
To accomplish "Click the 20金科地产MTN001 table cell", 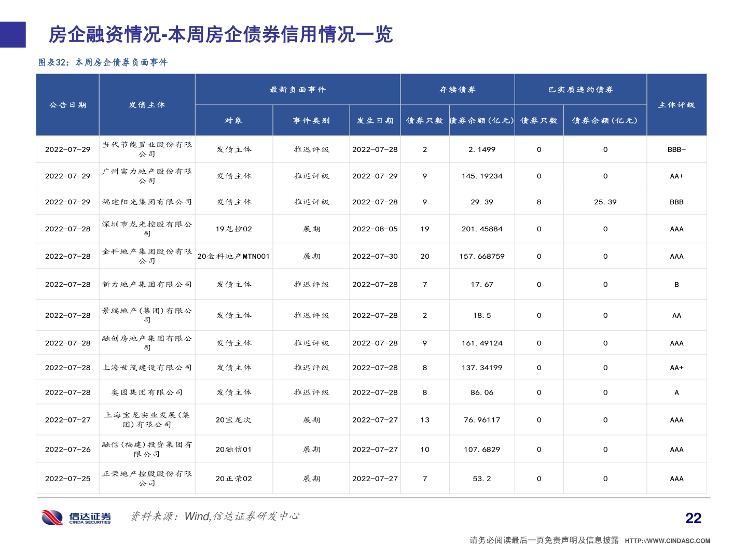I will (x=233, y=255).
